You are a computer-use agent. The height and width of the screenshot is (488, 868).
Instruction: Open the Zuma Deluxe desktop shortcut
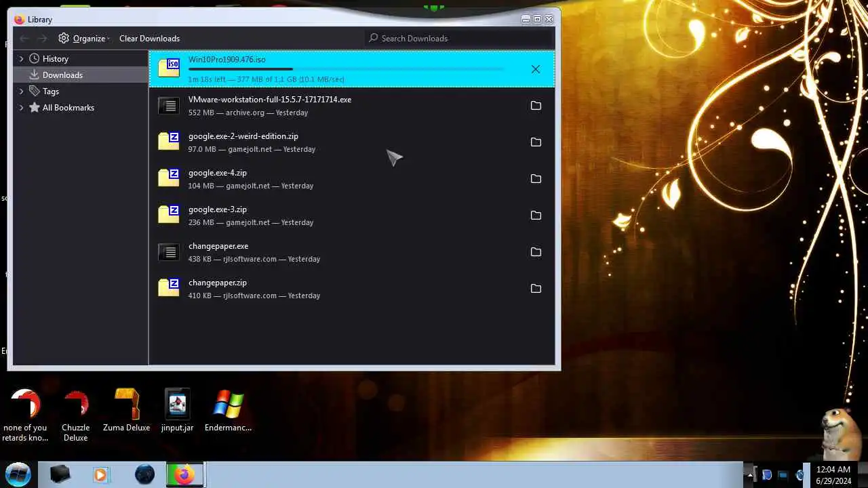pyautogui.click(x=126, y=410)
